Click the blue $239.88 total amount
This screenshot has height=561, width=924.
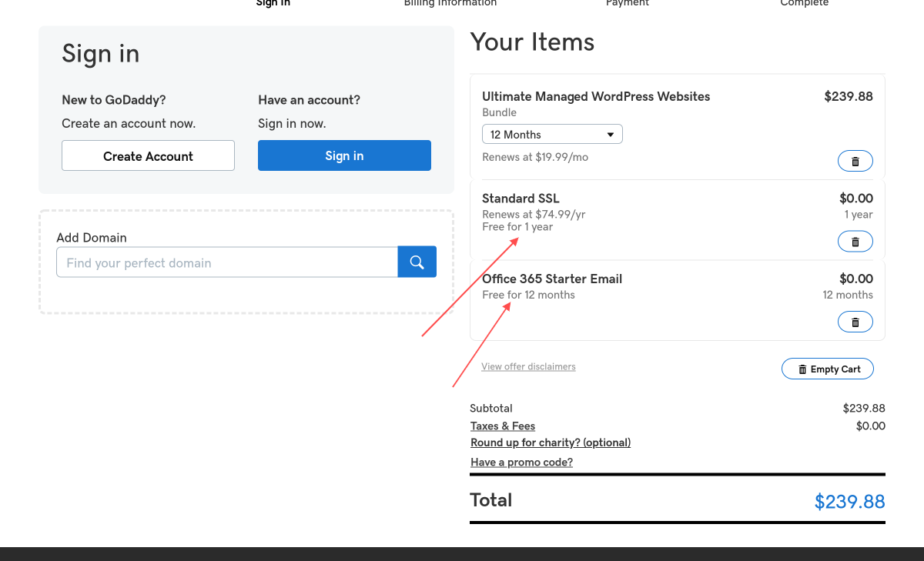coord(850,502)
